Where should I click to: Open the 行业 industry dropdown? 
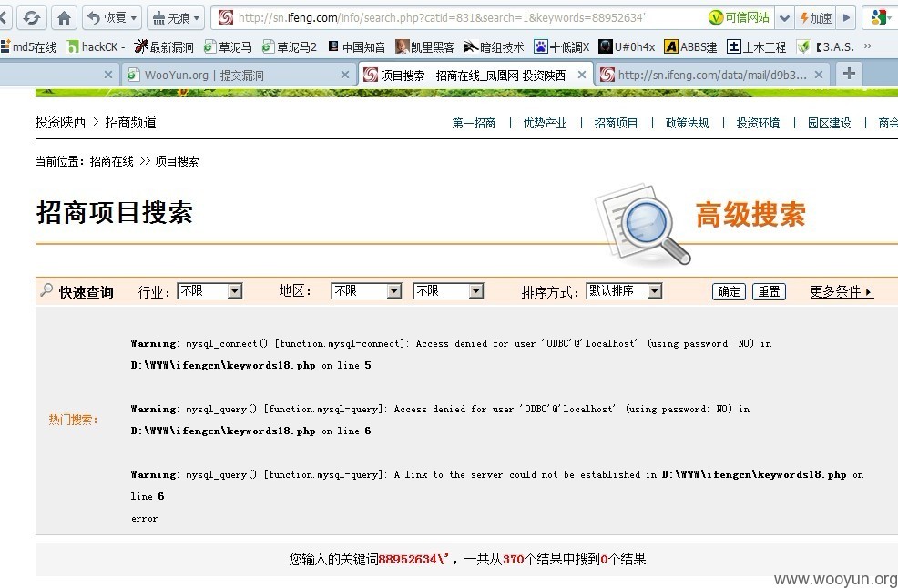pos(209,291)
